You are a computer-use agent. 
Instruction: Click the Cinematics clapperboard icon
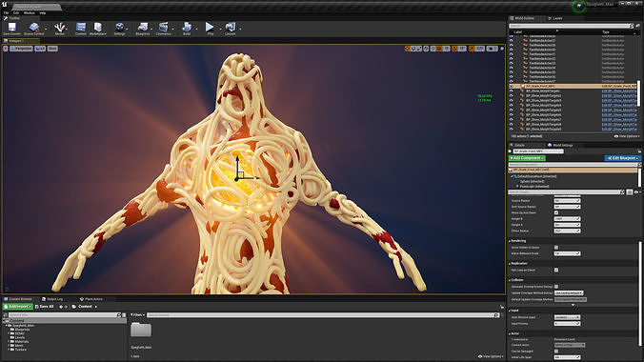163,27
